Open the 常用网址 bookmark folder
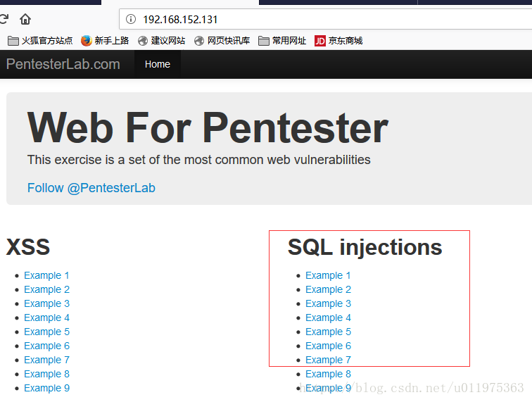The width and height of the screenshot is (532, 402). coord(282,41)
